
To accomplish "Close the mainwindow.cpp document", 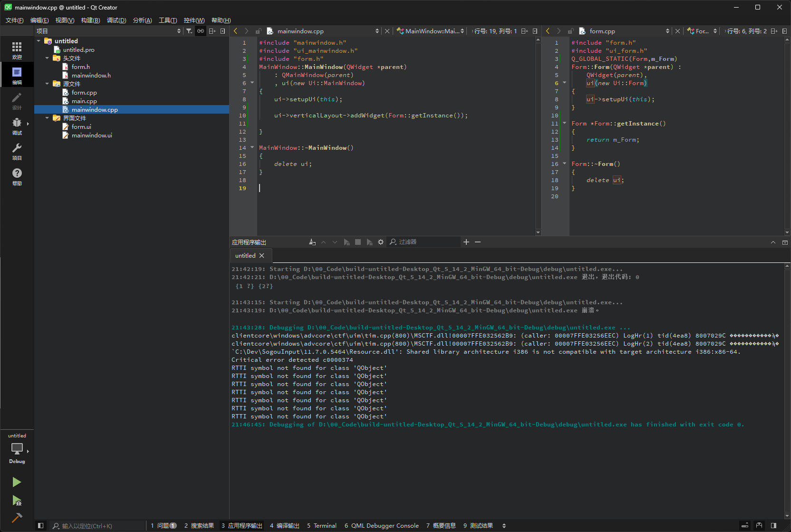I will click(387, 31).
